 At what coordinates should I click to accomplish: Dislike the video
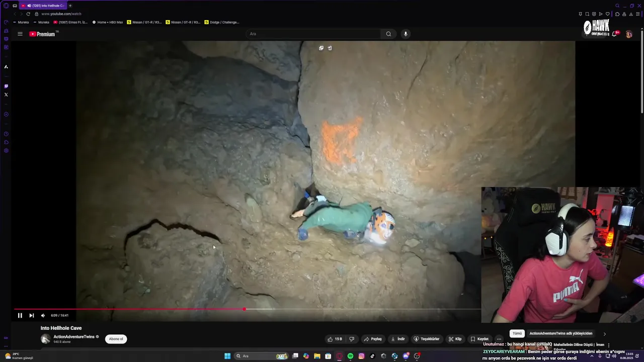click(x=352, y=339)
